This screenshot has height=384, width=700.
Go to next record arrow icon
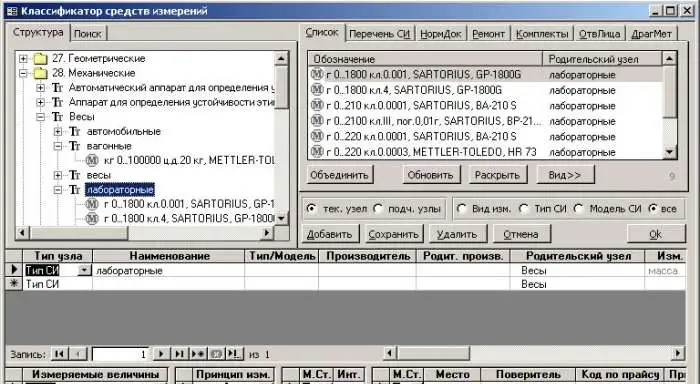coord(161,354)
